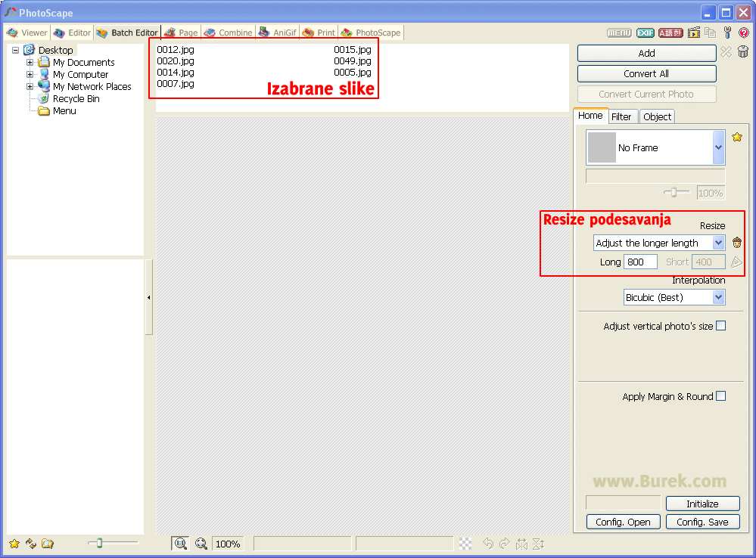The height and width of the screenshot is (558, 756).
Task: Select the Home settings tab
Action: [590, 116]
